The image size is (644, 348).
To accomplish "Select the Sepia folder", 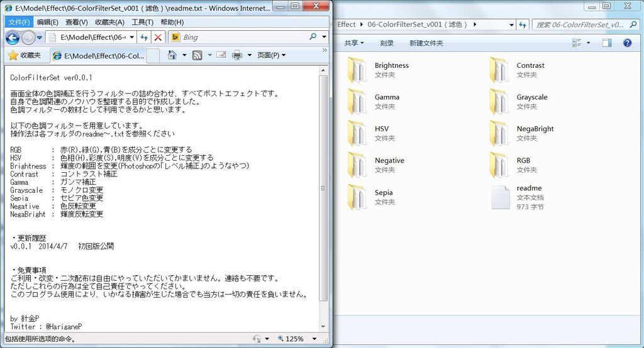I will tap(383, 193).
